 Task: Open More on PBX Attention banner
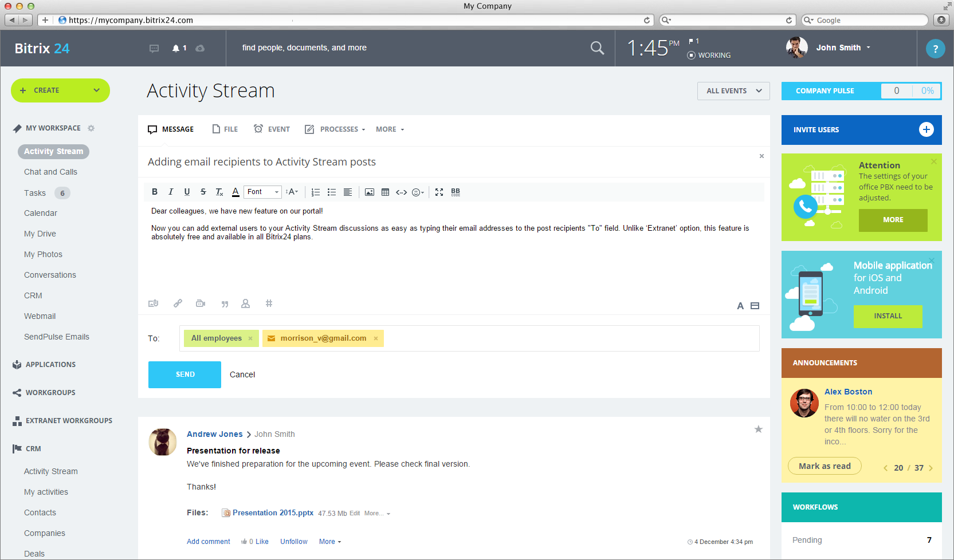point(893,220)
